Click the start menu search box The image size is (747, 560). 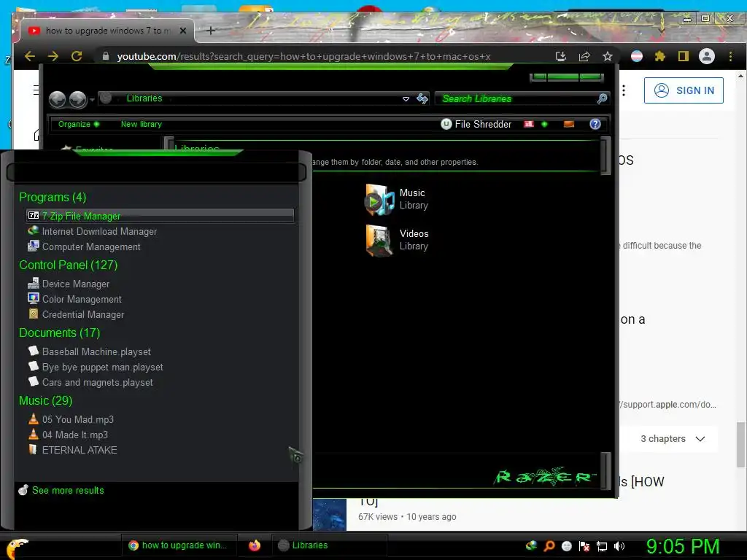coord(156,172)
